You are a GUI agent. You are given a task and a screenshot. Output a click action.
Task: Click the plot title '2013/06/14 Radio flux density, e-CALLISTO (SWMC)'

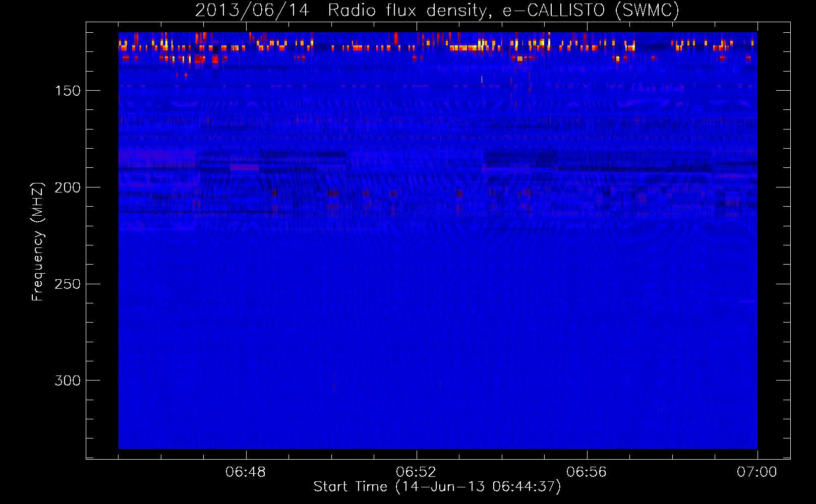tap(437, 10)
